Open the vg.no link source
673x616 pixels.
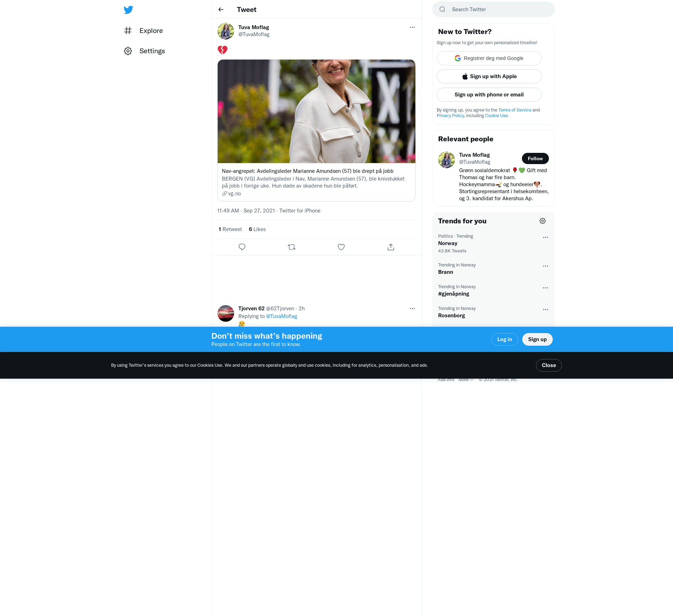[232, 194]
